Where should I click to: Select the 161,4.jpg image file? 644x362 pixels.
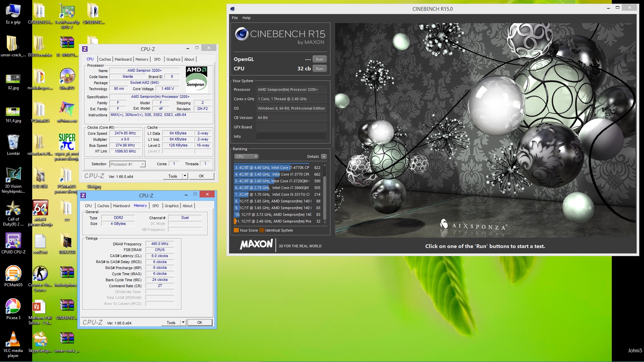click(x=13, y=114)
